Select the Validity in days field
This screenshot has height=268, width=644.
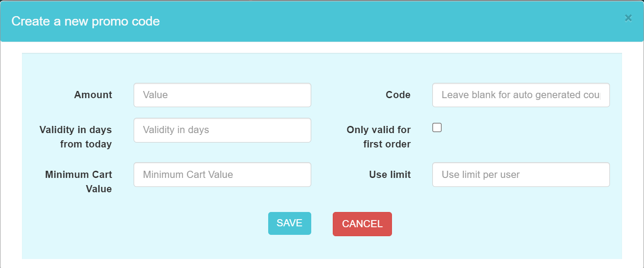pos(222,130)
